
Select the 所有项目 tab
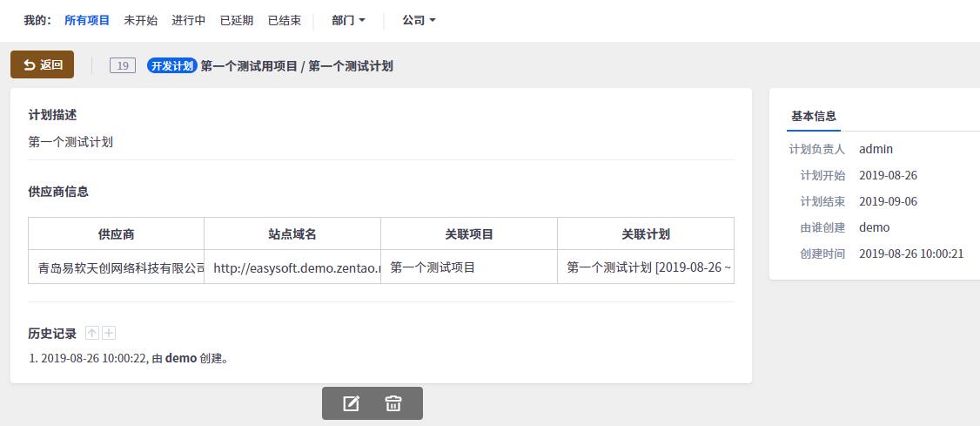[x=87, y=20]
